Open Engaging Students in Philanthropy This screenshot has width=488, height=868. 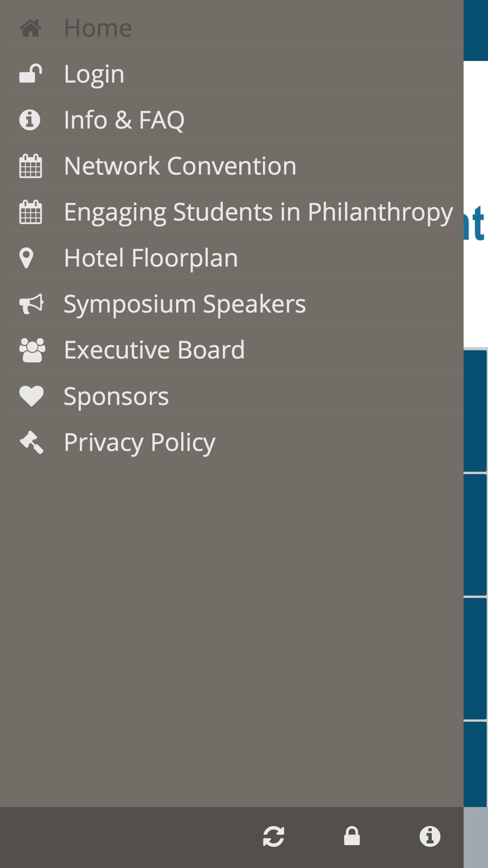point(258,212)
